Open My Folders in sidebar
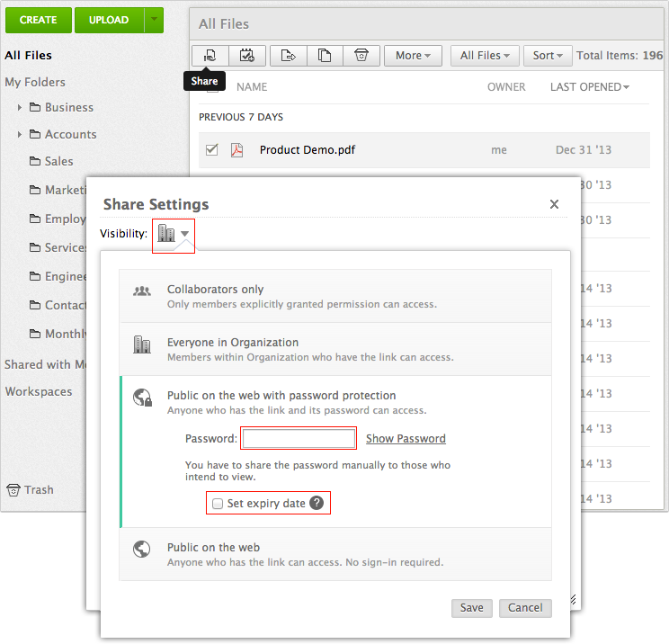This screenshot has width=669, height=644. pyautogui.click(x=35, y=82)
